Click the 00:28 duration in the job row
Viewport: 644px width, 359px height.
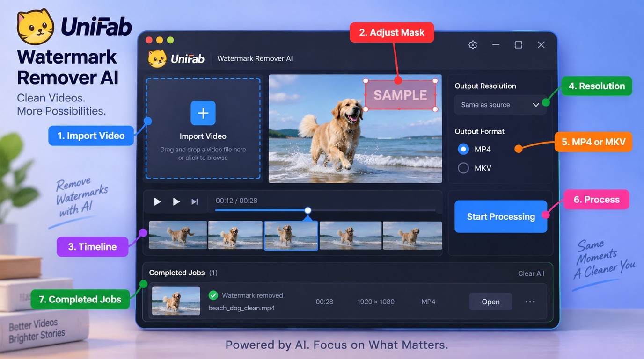(x=324, y=302)
